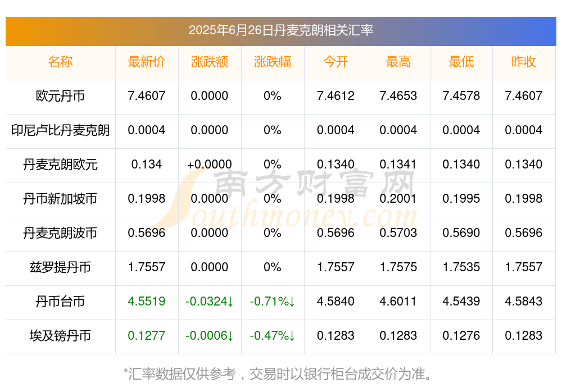Click the 丹币台币 currency name
Image resolution: width=562 pixels, height=392 pixels.
[60, 302]
